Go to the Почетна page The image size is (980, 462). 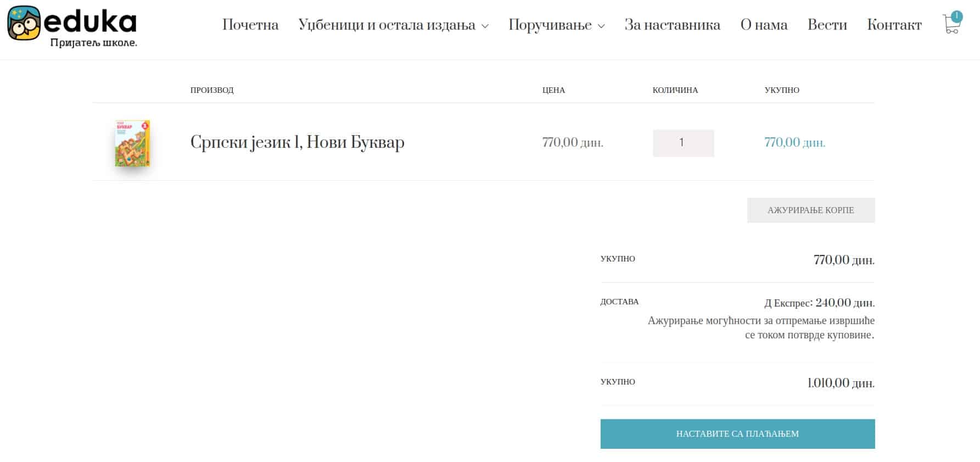[x=250, y=25]
